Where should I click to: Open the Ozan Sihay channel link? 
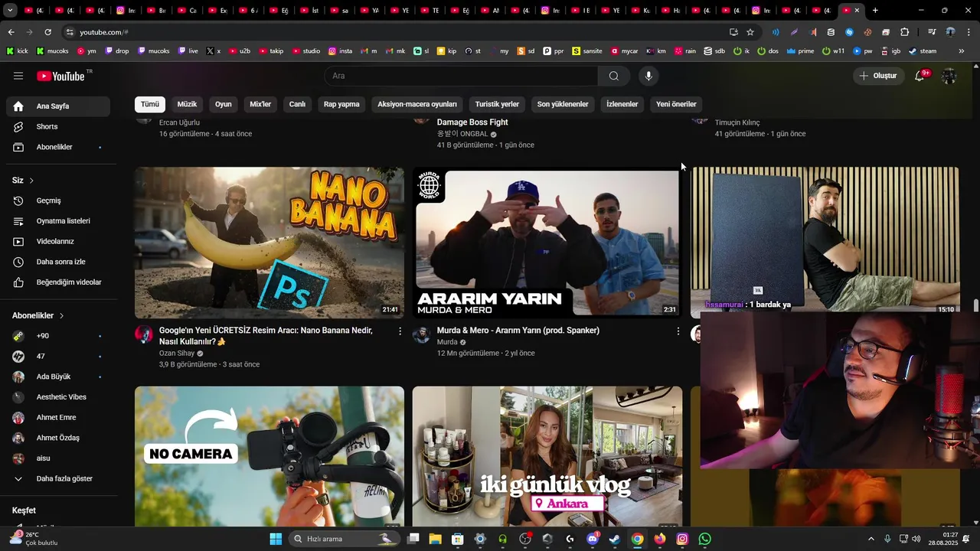click(x=177, y=354)
